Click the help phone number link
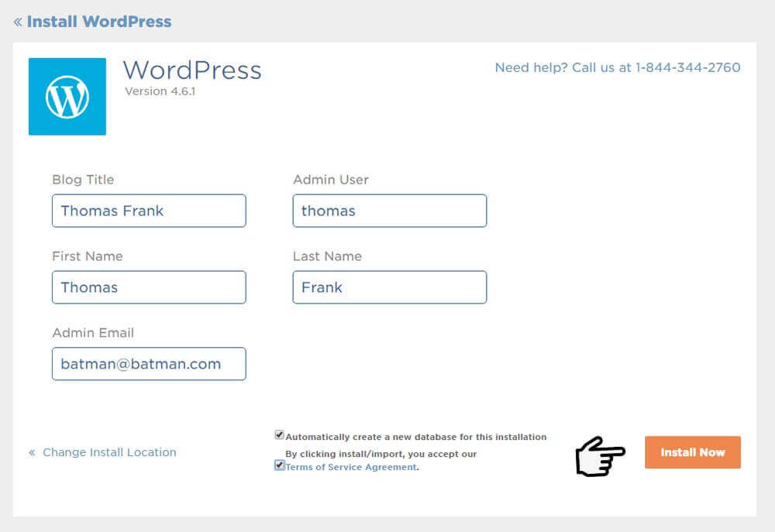The height and width of the screenshot is (532, 775). point(618,67)
